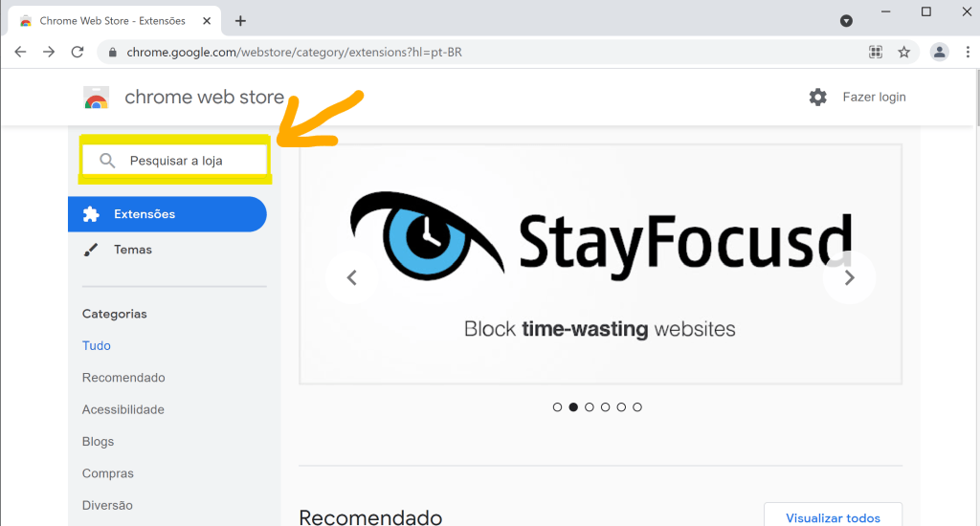Select the Acessibilidade category
The width and height of the screenshot is (980, 526).
(123, 409)
